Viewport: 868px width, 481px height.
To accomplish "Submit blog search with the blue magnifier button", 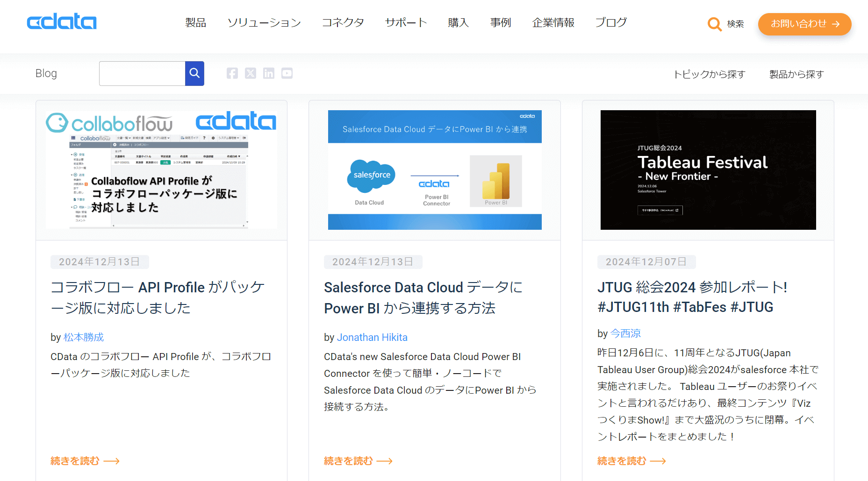I will tap(194, 73).
